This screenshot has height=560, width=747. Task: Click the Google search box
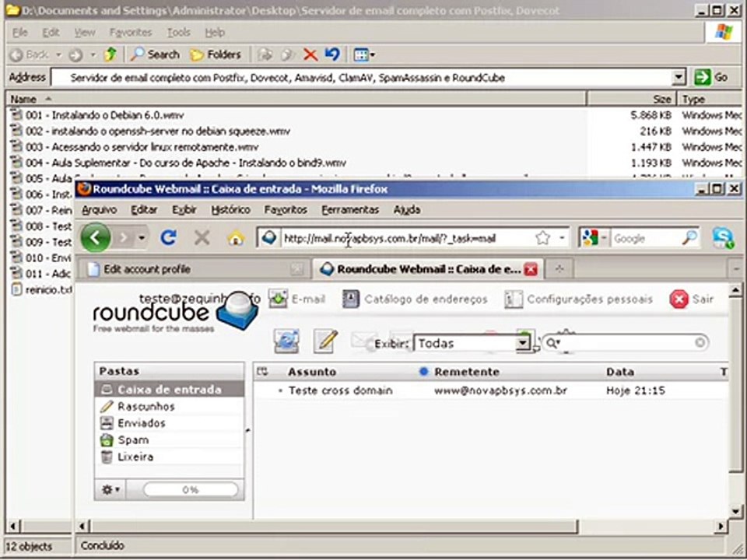647,238
